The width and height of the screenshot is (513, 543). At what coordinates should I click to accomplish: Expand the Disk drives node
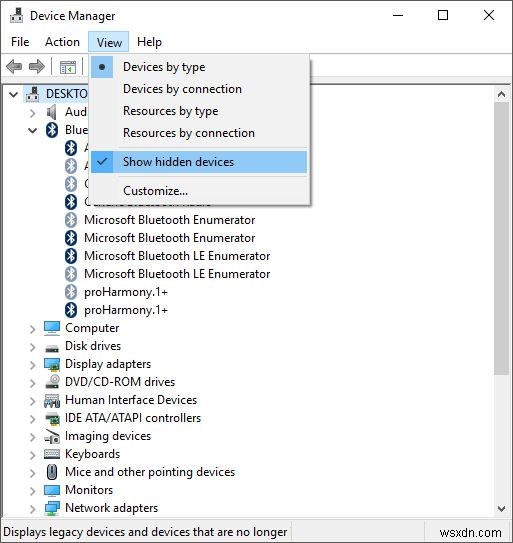point(33,347)
